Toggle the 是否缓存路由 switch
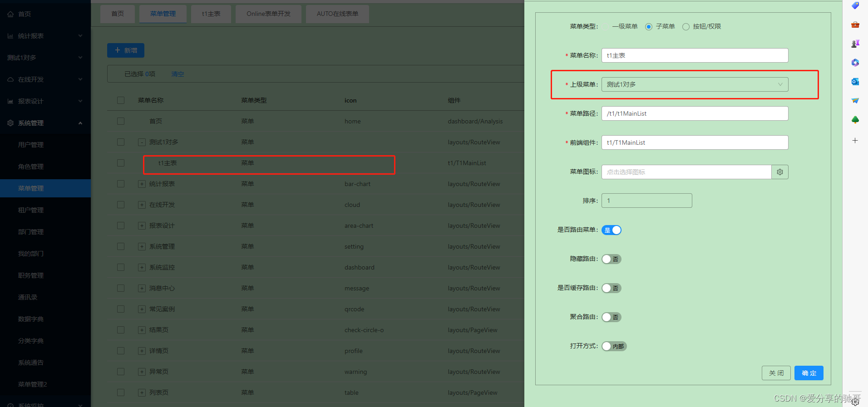This screenshot has width=868, height=407. pyautogui.click(x=612, y=288)
